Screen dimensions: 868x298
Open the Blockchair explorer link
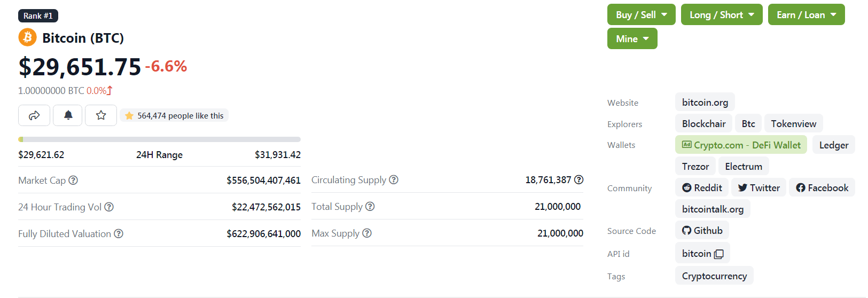pos(703,124)
